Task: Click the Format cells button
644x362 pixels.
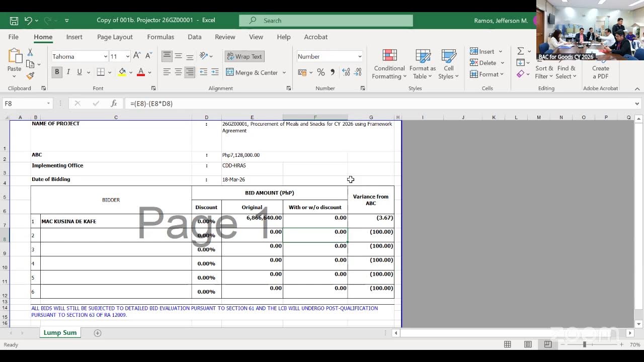Action: pyautogui.click(x=487, y=74)
